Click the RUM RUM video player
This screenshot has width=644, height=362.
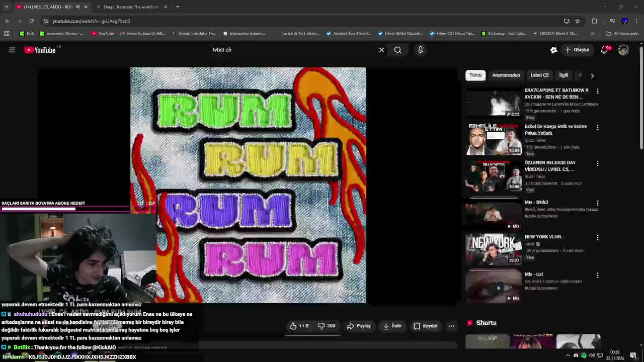tap(248, 185)
